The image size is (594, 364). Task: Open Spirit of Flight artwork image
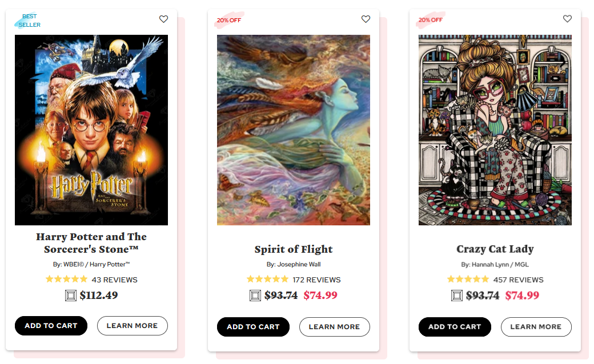click(x=294, y=130)
